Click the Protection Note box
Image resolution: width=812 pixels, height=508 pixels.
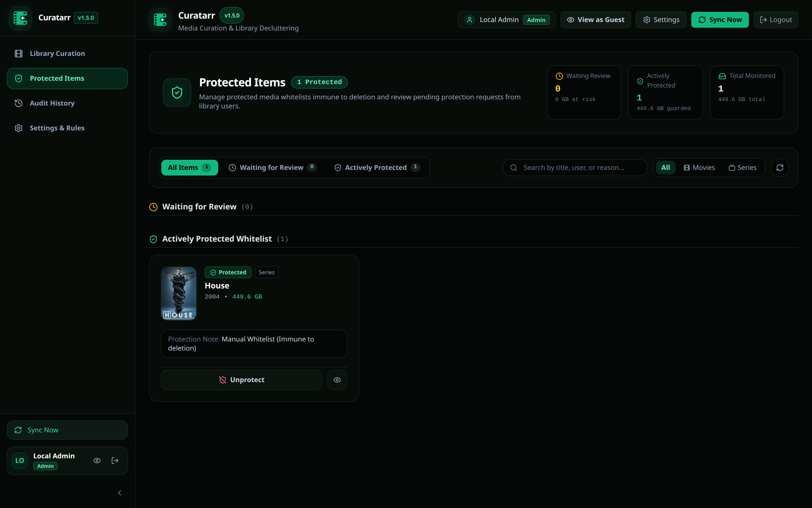(254, 344)
